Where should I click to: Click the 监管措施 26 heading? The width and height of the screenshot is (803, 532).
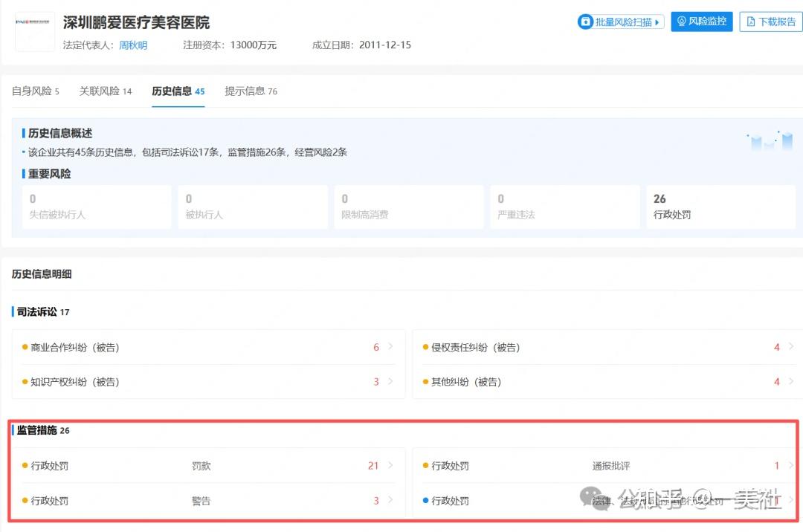(43, 430)
